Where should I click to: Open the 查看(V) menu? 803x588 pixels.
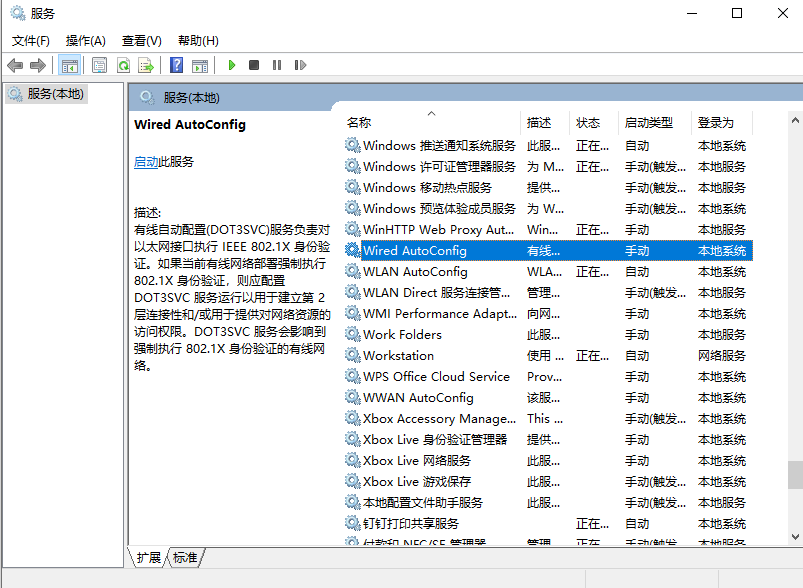pyautogui.click(x=141, y=40)
